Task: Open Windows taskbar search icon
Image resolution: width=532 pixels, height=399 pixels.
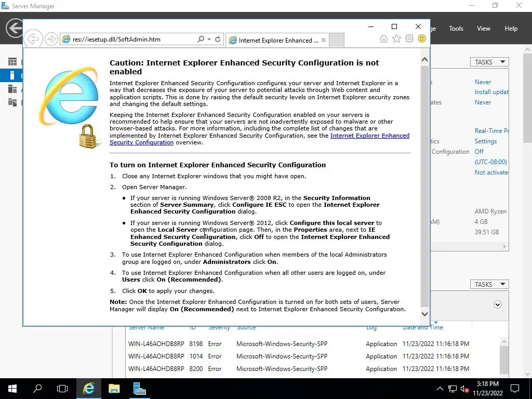Action: click(37, 389)
